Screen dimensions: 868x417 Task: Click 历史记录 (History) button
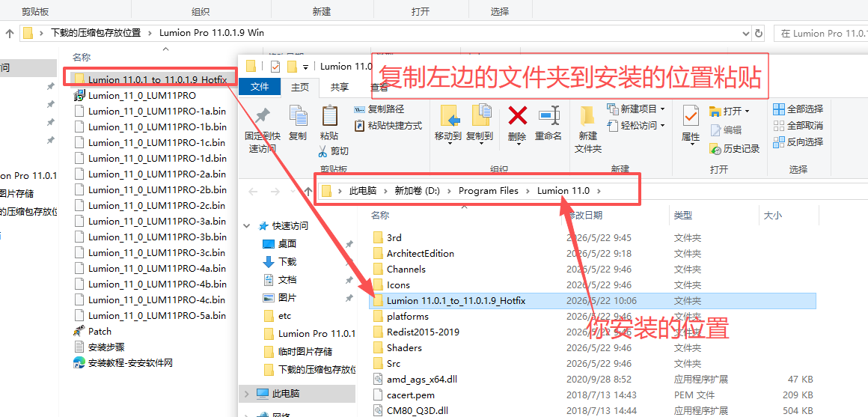coord(735,148)
